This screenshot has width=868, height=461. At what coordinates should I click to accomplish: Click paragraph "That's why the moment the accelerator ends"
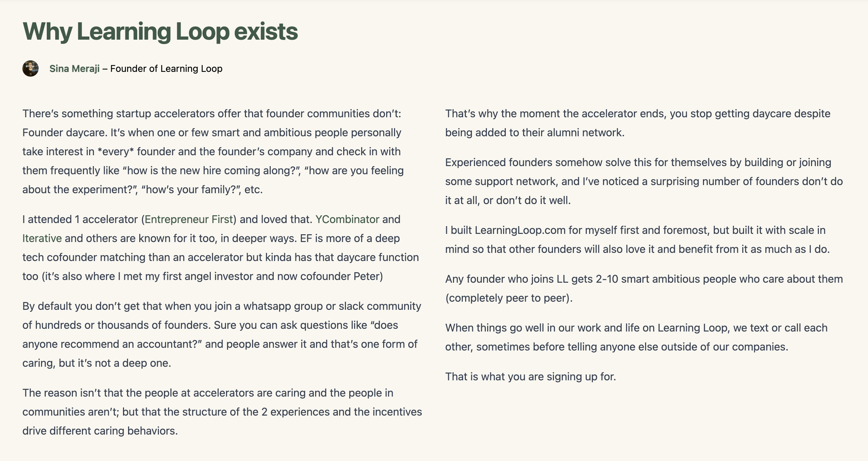638,123
